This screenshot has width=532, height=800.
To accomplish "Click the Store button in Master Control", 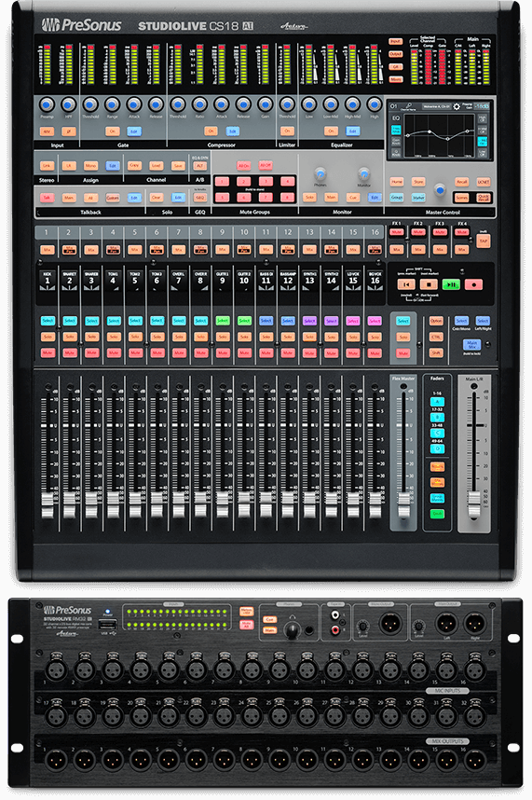I will coord(418,182).
